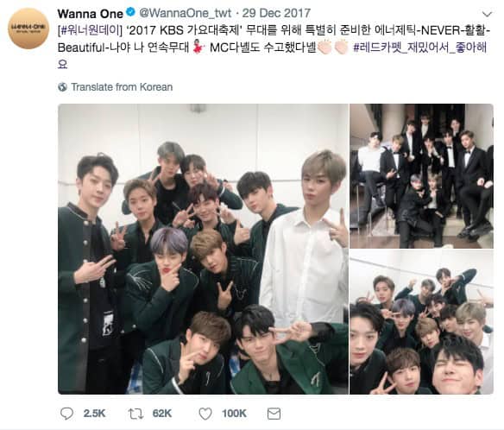Screen dimensions: 504x430
Task: Click the globe icon beside Translate
Action: [62, 87]
